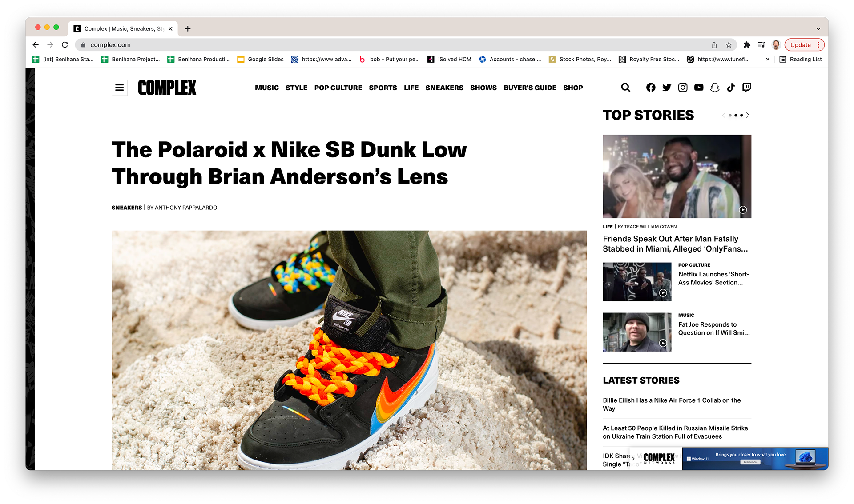Click the Chrome Update button
854x504 pixels.
point(804,45)
